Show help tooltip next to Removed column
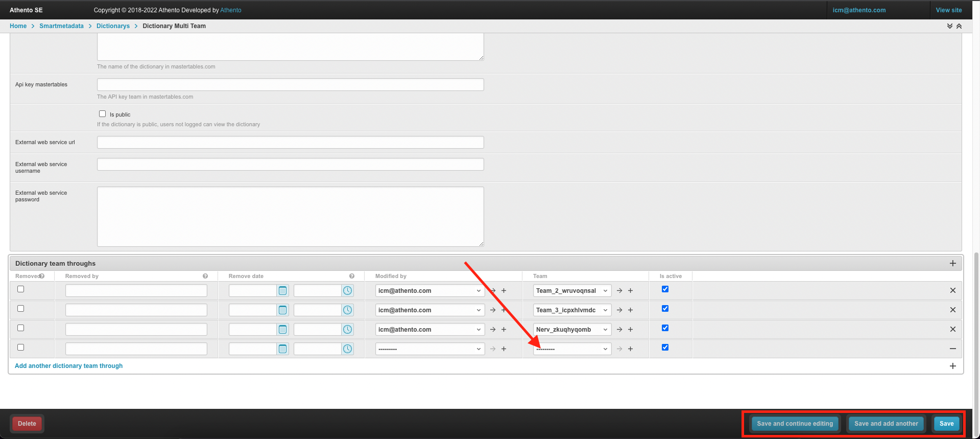 click(42, 276)
